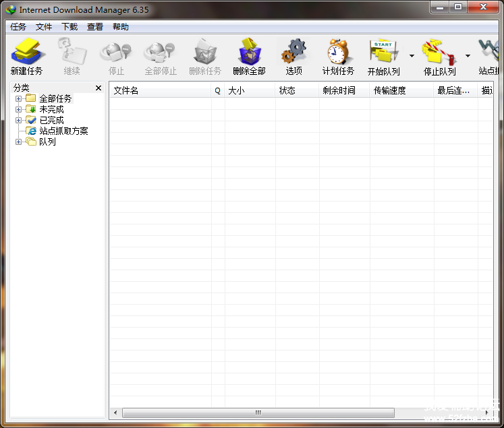Select 全部任务 in the category tree

(x=55, y=98)
